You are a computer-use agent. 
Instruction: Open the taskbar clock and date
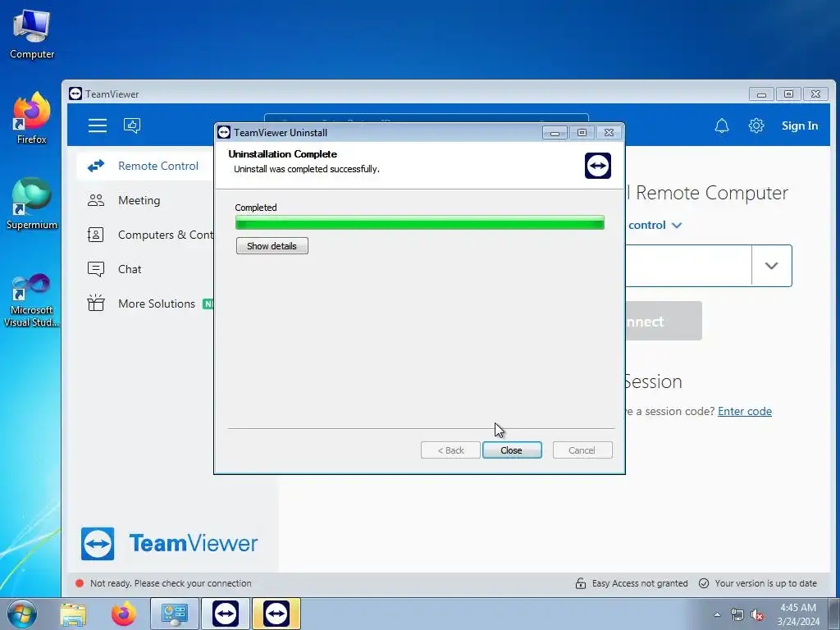798,614
